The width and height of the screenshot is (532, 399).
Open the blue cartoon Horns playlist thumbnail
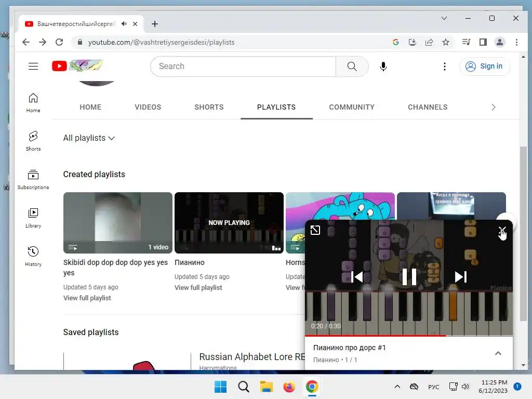point(340,206)
